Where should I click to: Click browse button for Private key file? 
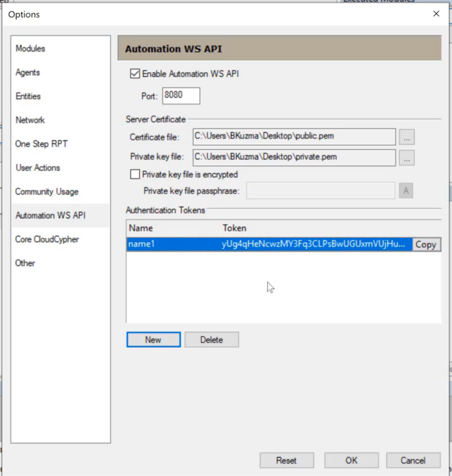coord(406,157)
